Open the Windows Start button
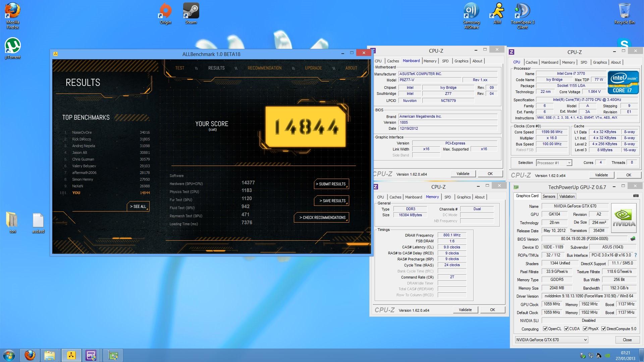The image size is (644, 362). (9, 355)
